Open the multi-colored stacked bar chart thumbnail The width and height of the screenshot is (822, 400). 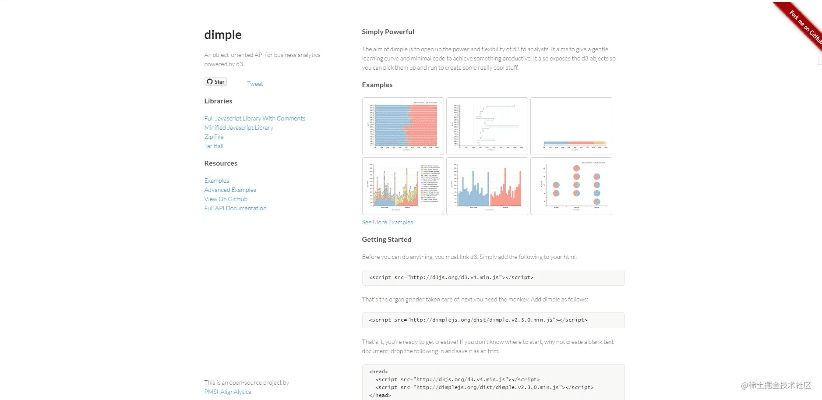tap(402, 186)
